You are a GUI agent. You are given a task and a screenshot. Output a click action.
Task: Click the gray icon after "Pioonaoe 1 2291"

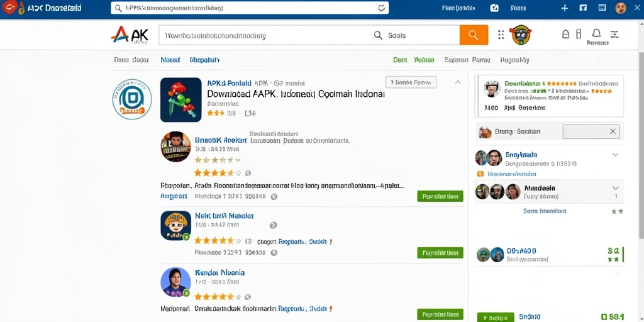pyautogui.click(x=274, y=253)
